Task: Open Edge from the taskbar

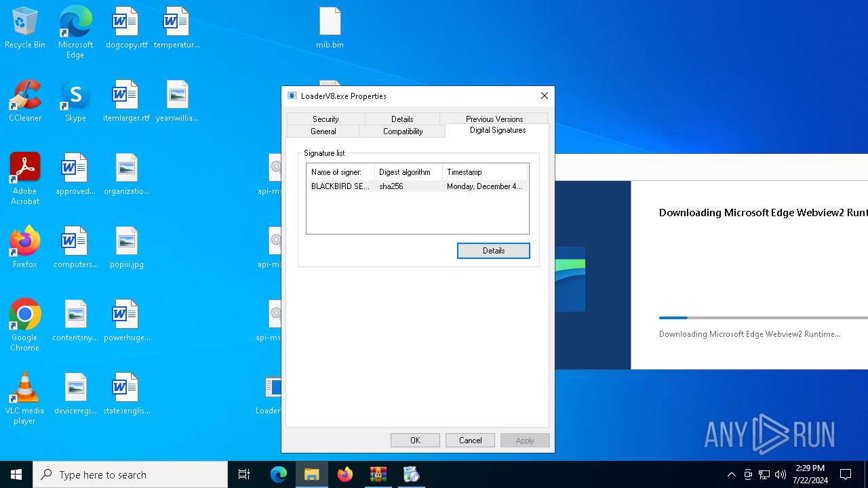Action: coord(279,474)
